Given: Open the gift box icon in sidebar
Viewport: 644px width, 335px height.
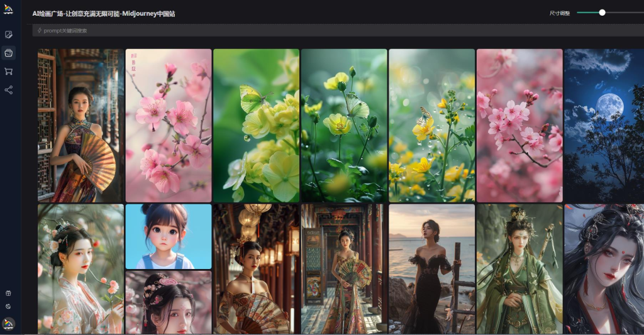Looking at the screenshot, I should (x=9, y=293).
